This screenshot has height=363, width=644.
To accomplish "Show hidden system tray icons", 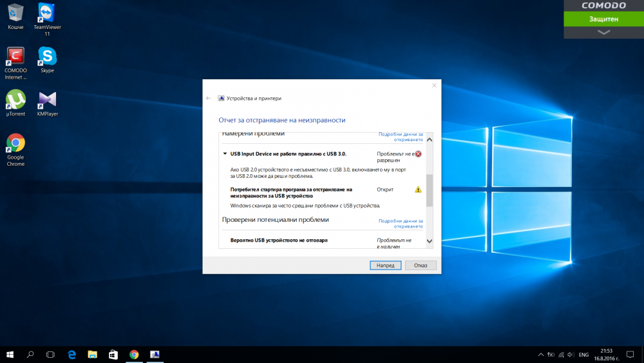I will [540, 355].
